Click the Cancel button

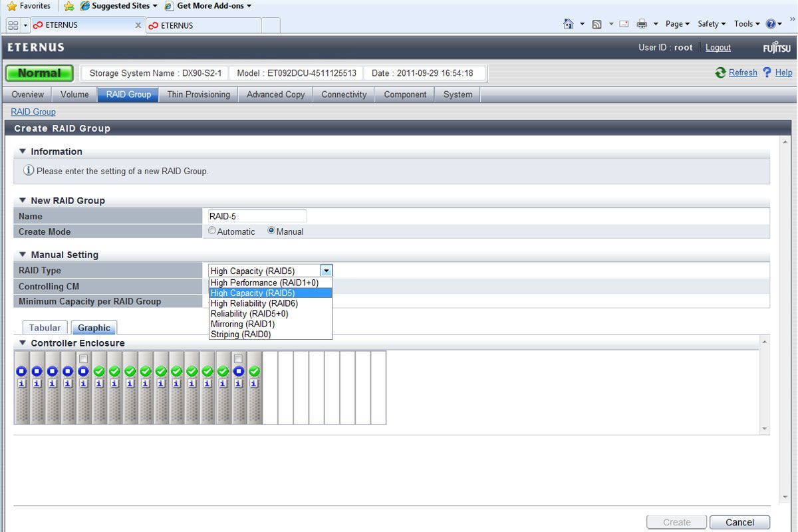(739, 522)
